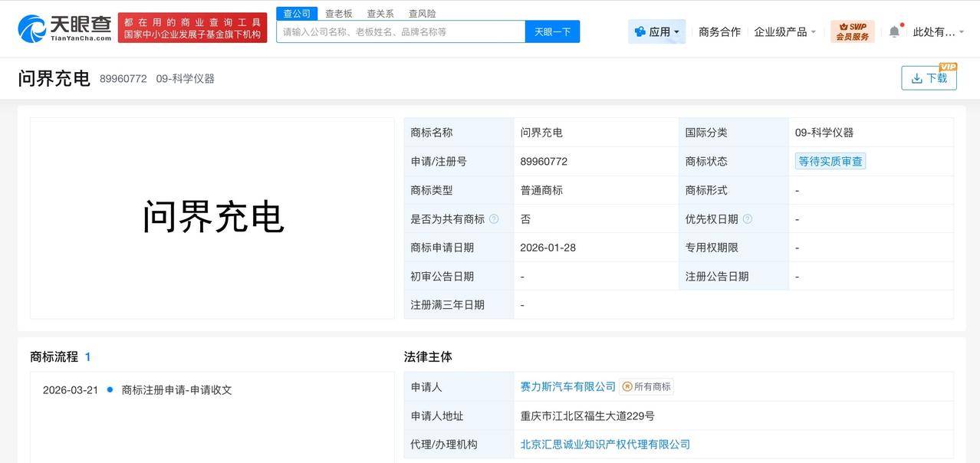Click the 等待实质审查 status tag
The width and height of the screenshot is (980, 463).
pos(830,161)
